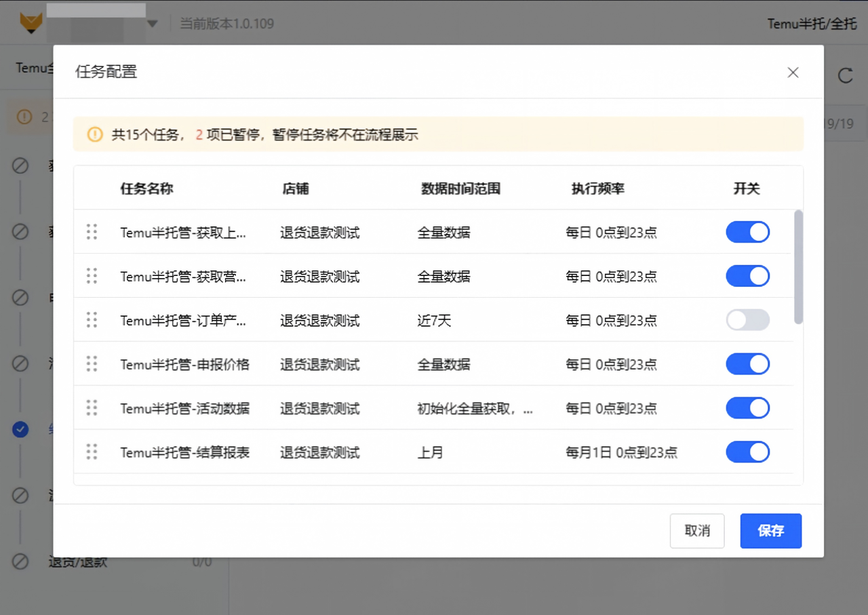Viewport: 868px width, 615px height.
Task: Click the Temu半托管-活动数据 task name
Action: coord(185,408)
